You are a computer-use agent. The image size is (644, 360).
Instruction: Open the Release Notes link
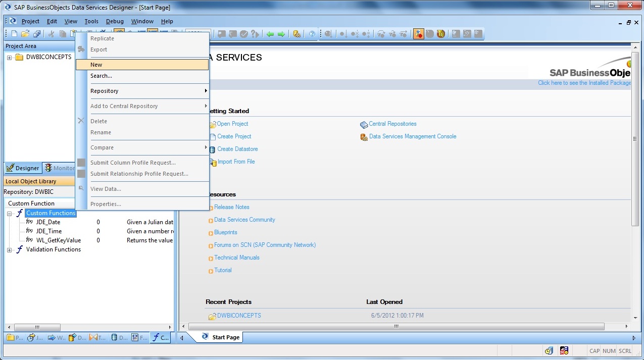232,207
